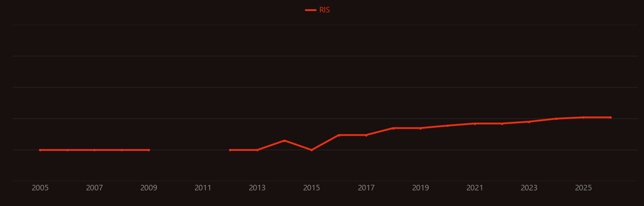Click the 2017 x-axis label

point(366,188)
